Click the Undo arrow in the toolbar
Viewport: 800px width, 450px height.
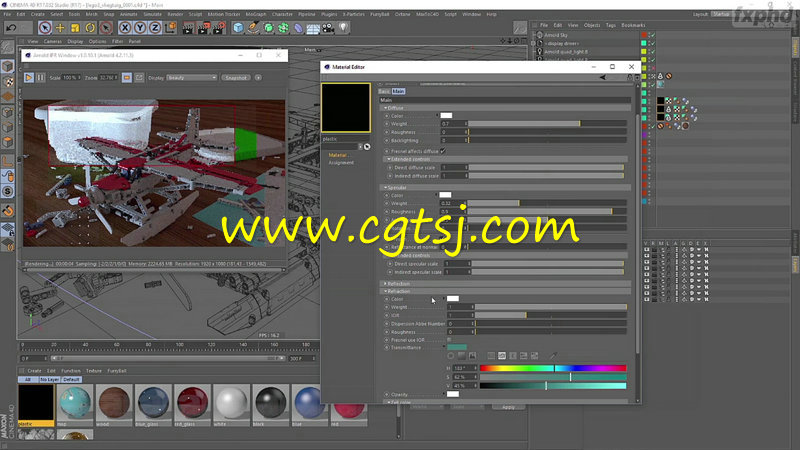pyautogui.click(x=11, y=28)
